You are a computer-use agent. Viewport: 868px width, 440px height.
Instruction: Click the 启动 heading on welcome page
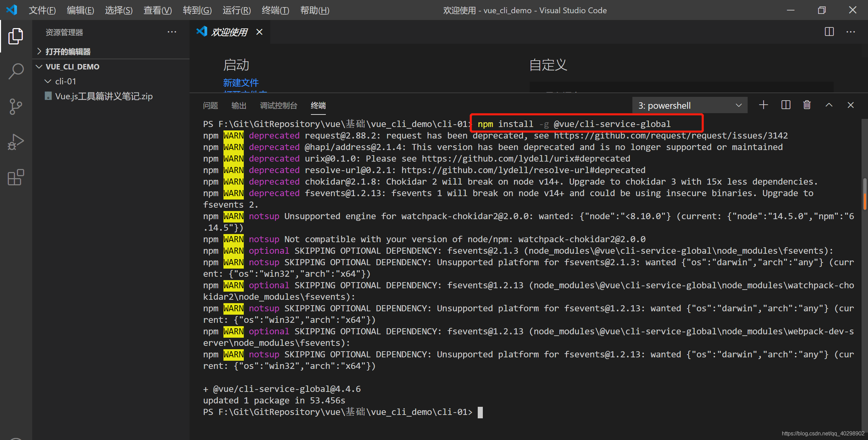236,65
